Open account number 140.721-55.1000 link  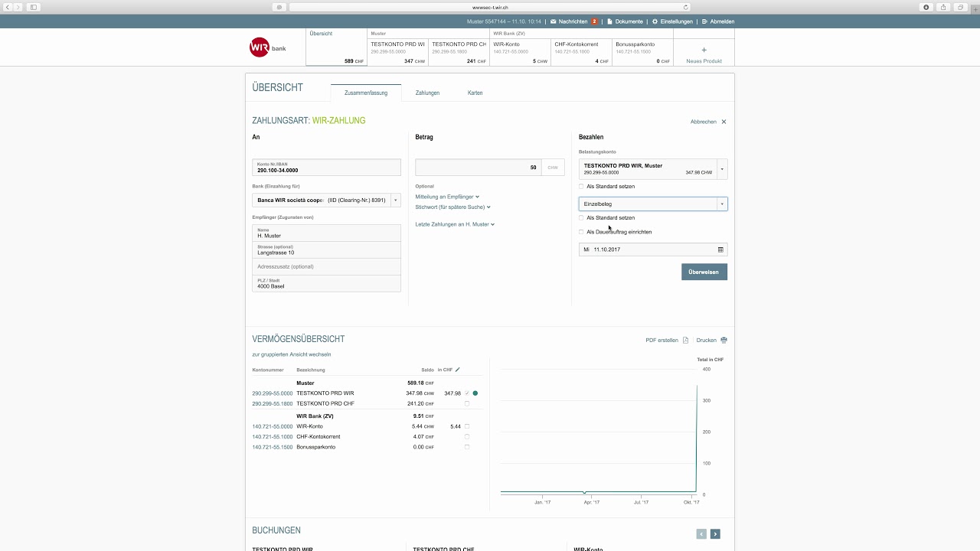click(273, 437)
